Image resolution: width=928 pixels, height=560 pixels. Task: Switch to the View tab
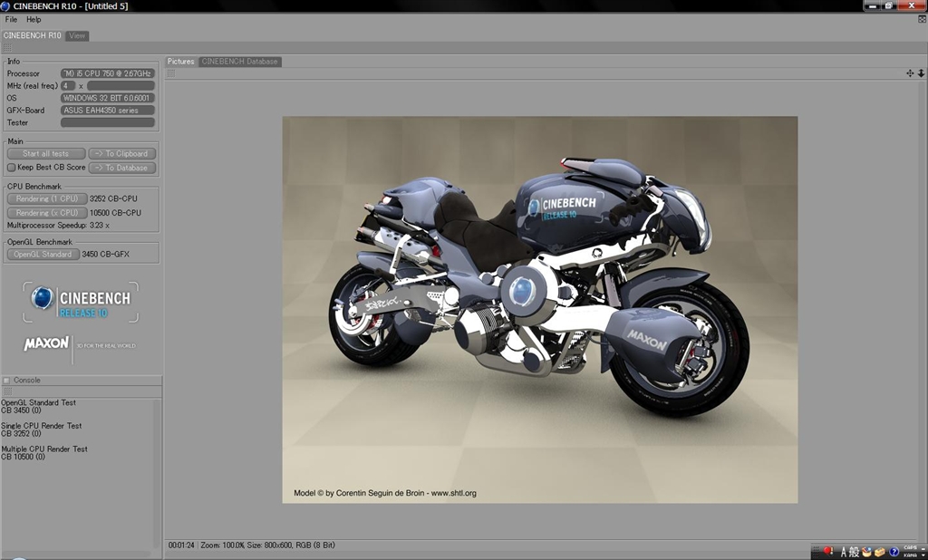tap(77, 36)
